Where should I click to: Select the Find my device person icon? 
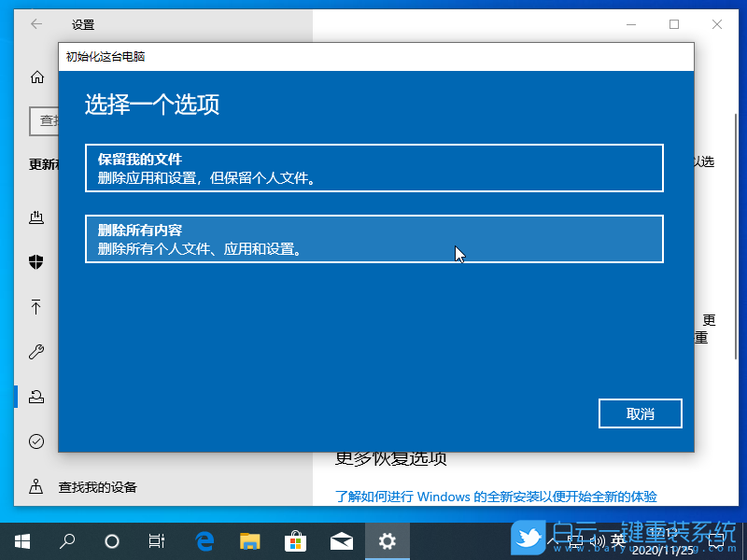36,486
